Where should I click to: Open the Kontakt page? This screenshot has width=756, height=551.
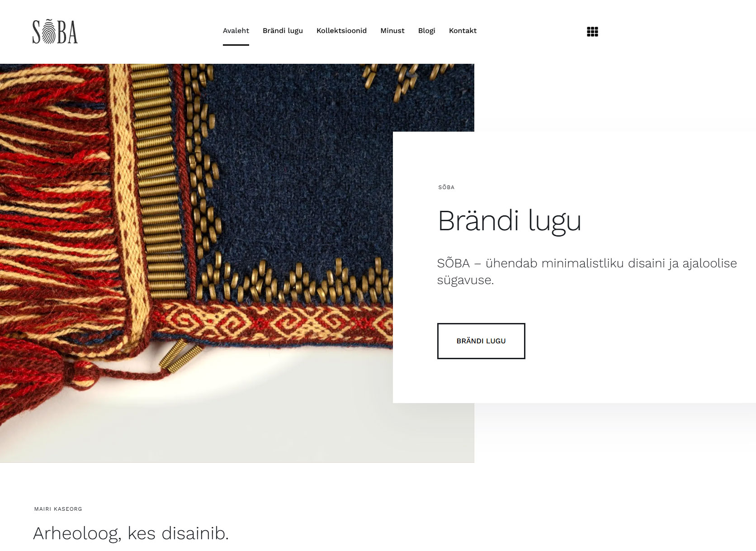(463, 31)
